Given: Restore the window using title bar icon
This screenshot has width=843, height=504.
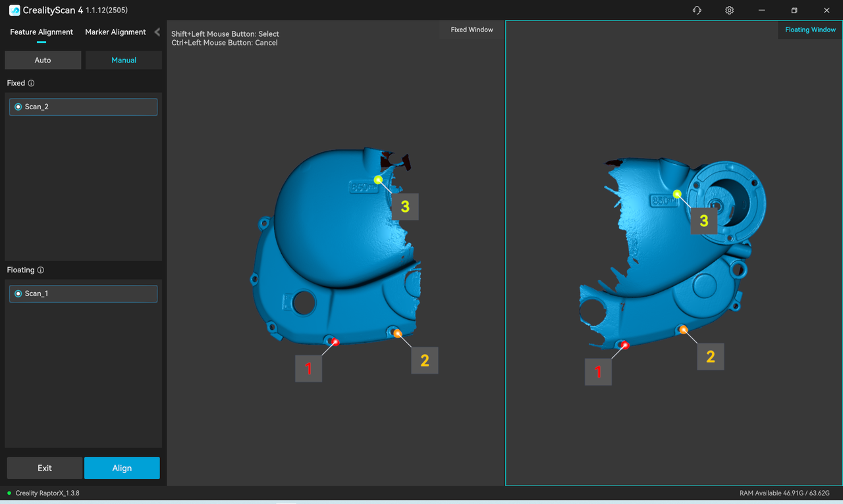Looking at the screenshot, I should coord(794,11).
